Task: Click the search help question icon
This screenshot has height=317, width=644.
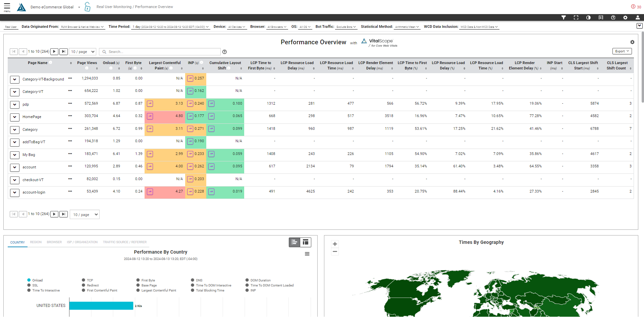Action: click(225, 52)
